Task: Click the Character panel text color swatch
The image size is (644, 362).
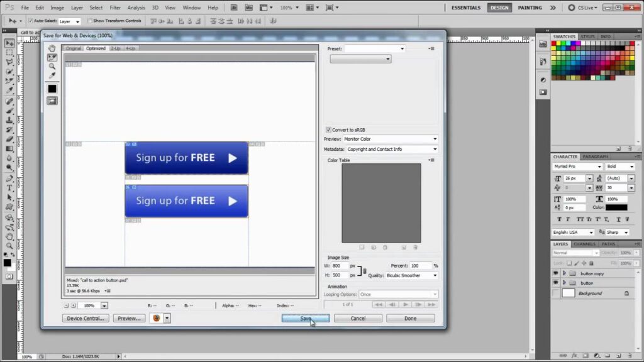Action: click(x=616, y=207)
